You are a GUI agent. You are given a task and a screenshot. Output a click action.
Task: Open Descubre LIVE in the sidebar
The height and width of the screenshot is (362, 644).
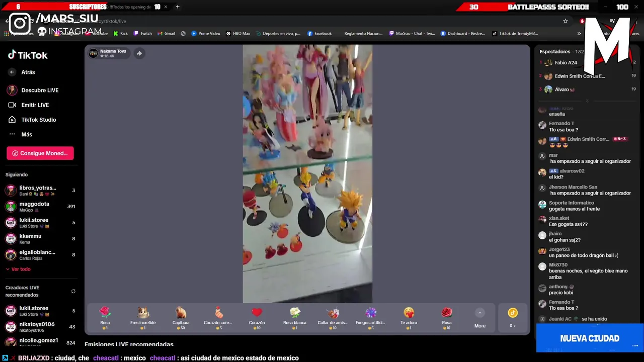pos(33,90)
